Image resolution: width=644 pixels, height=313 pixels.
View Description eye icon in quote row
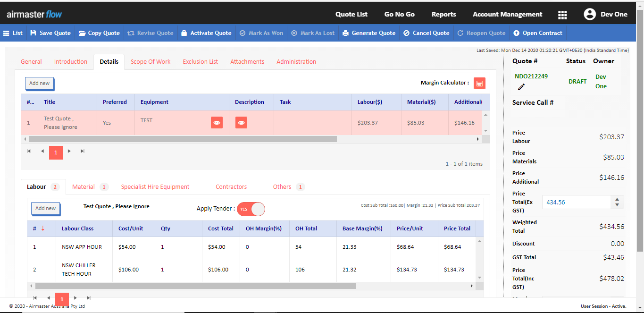tap(241, 122)
